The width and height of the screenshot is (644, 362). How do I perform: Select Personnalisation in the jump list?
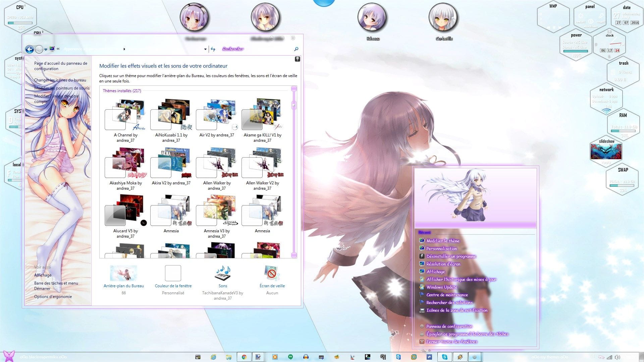click(x=441, y=248)
